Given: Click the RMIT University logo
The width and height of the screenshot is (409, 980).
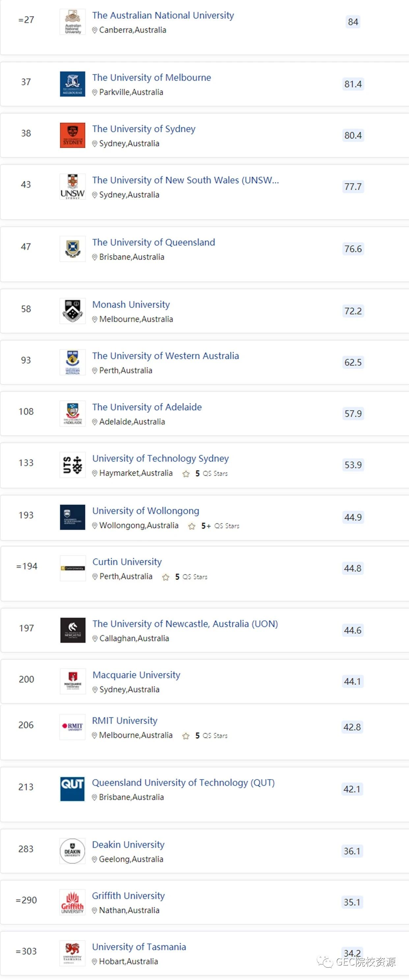Looking at the screenshot, I should pos(72,727).
